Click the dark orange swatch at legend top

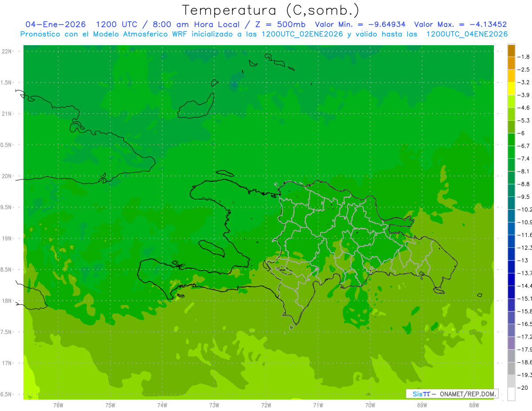[x=511, y=51]
